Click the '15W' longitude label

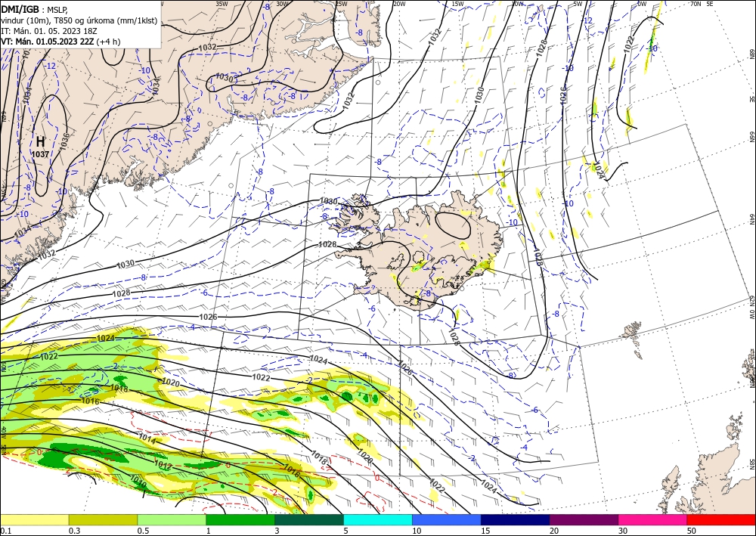(x=457, y=4)
